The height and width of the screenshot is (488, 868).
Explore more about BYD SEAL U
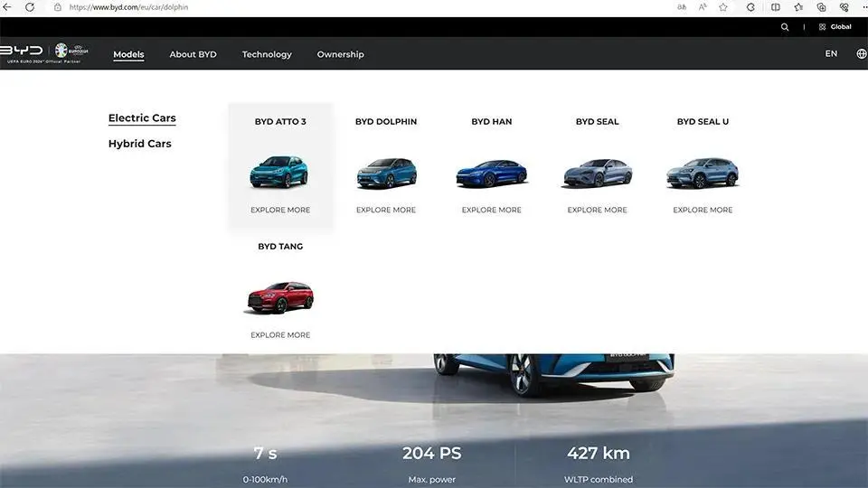(x=703, y=210)
